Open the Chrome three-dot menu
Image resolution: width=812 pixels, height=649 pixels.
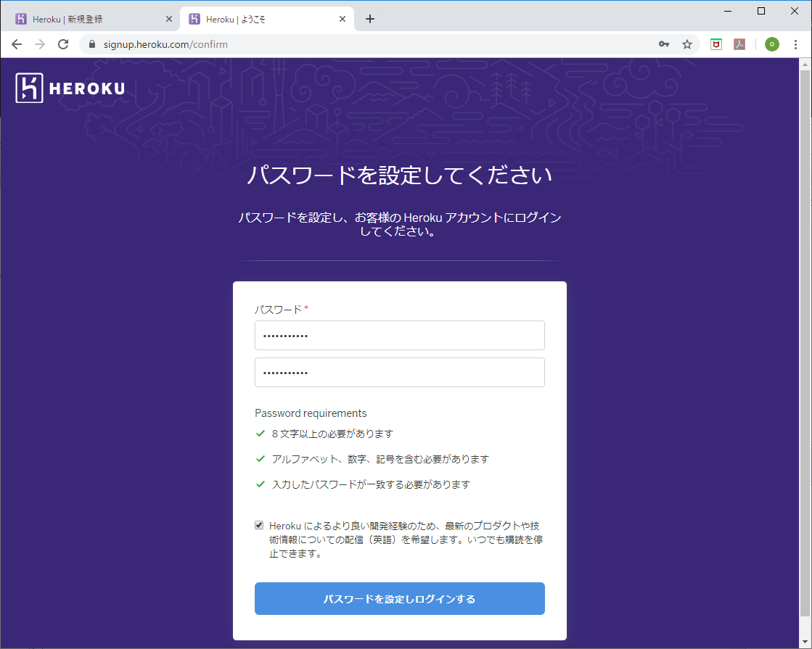tap(796, 44)
